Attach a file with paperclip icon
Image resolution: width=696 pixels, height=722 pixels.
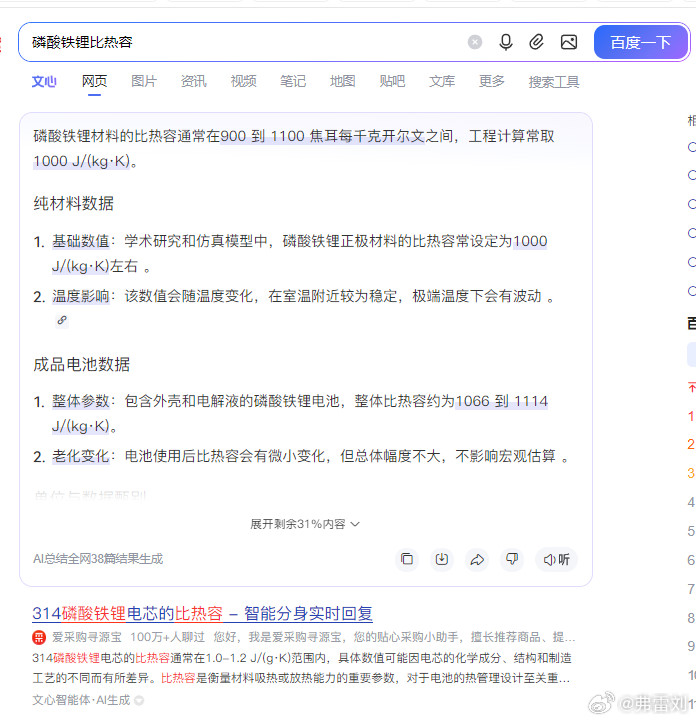point(536,42)
